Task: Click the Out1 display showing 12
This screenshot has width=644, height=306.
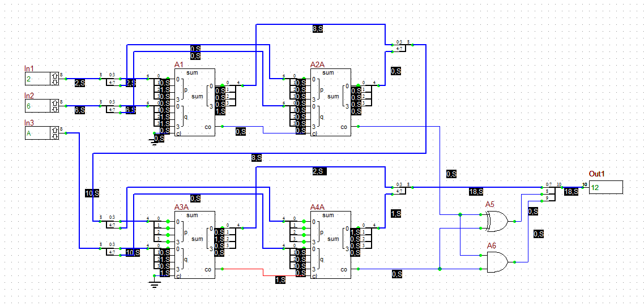Action: click(x=606, y=187)
